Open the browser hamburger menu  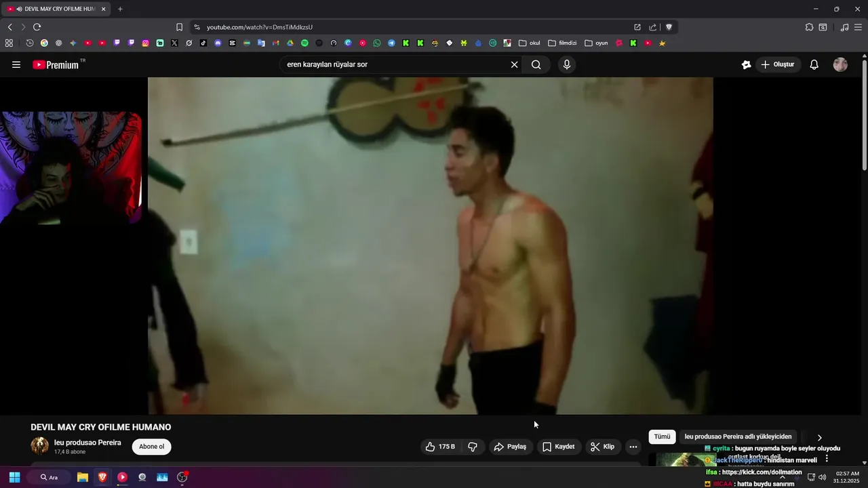point(858,27)
